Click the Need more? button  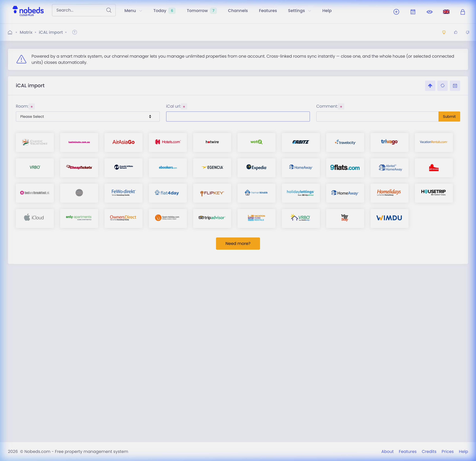[x=238, y=243]
